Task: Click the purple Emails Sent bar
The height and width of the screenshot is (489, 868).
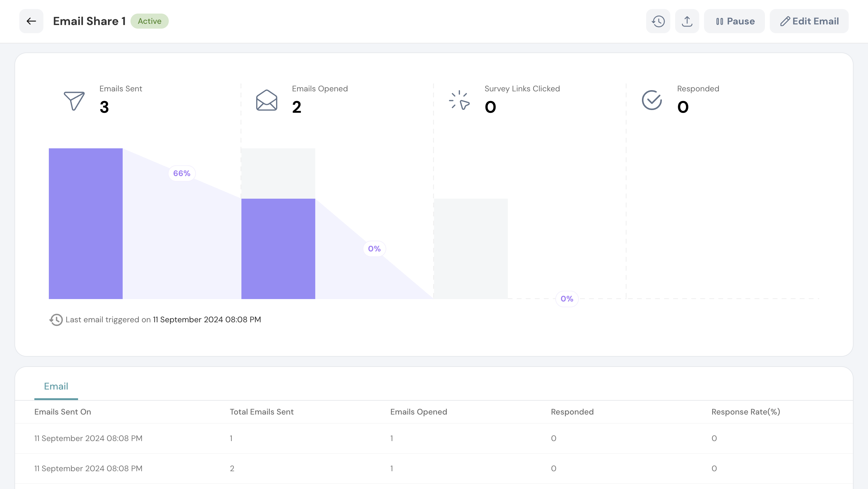Action: point(86,223)
